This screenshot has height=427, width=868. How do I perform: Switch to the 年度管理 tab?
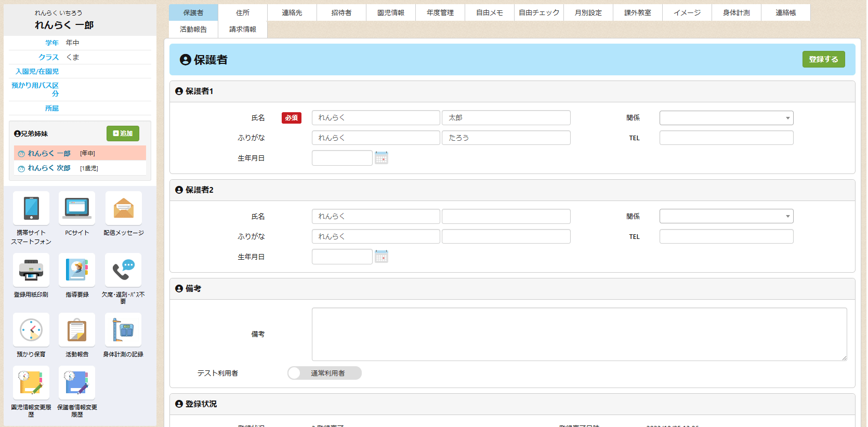(x=440, y=12)
